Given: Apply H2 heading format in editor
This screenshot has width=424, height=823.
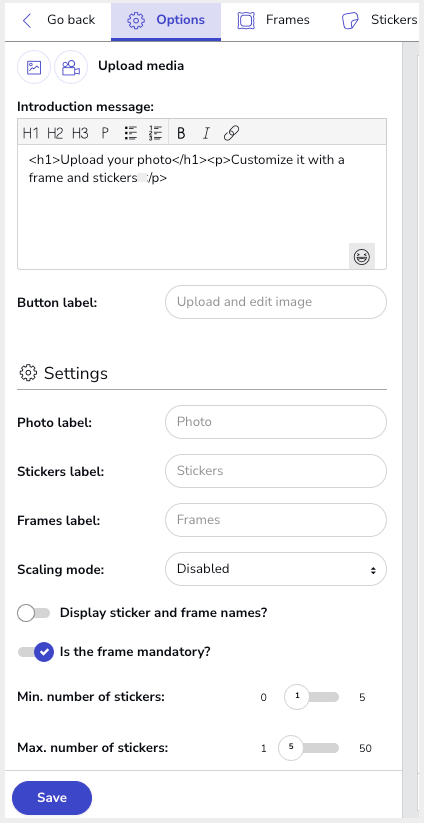Looking at the screenshot, I should pyautogui.click(x=55, y=133).
